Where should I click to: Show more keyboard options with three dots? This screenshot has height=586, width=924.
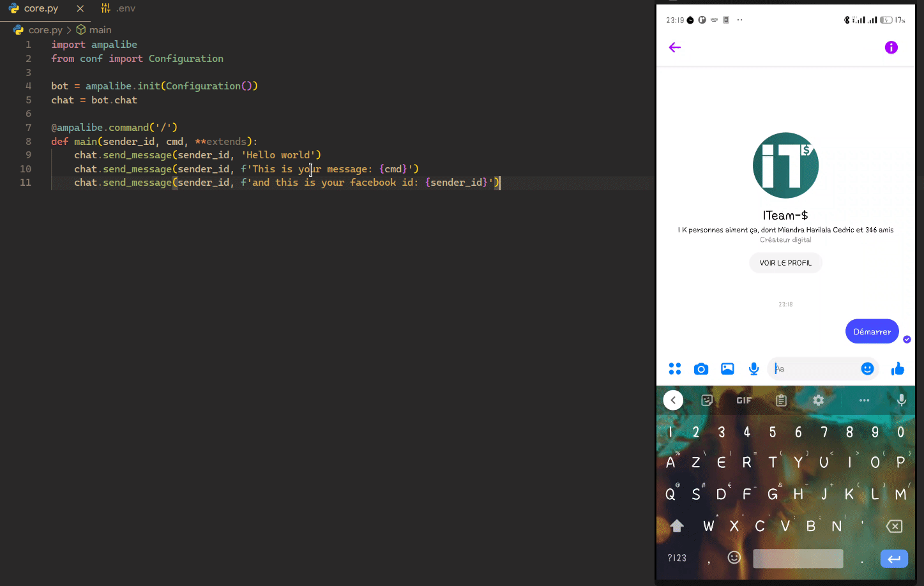click(864, 400)
